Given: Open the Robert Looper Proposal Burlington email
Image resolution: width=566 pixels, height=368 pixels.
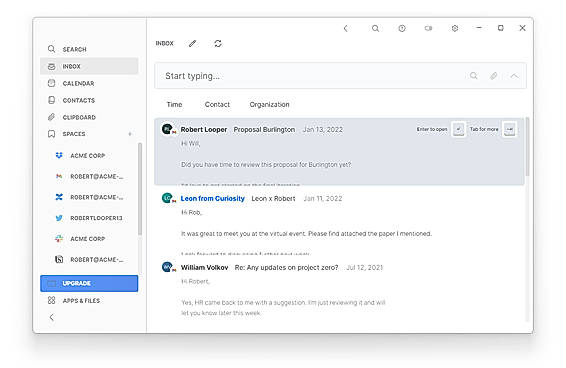Looking at the screenshot, I should click(339, 151).
